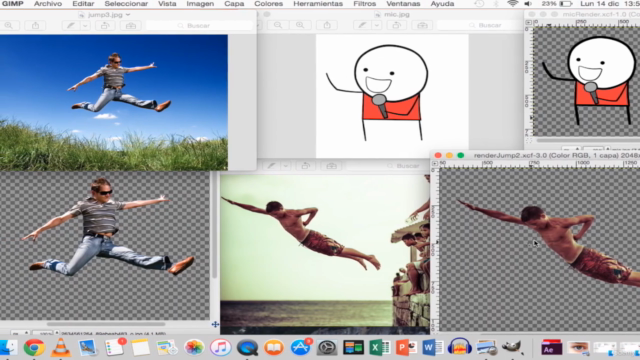Open Audacity from the Dock

[460, 348]
